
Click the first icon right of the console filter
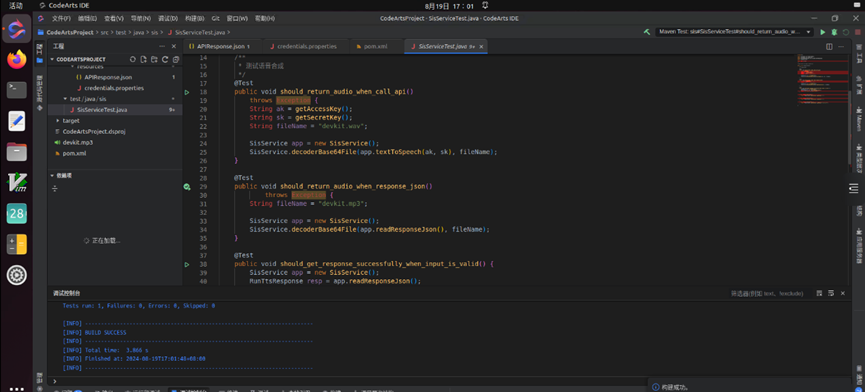click(819, 293)
